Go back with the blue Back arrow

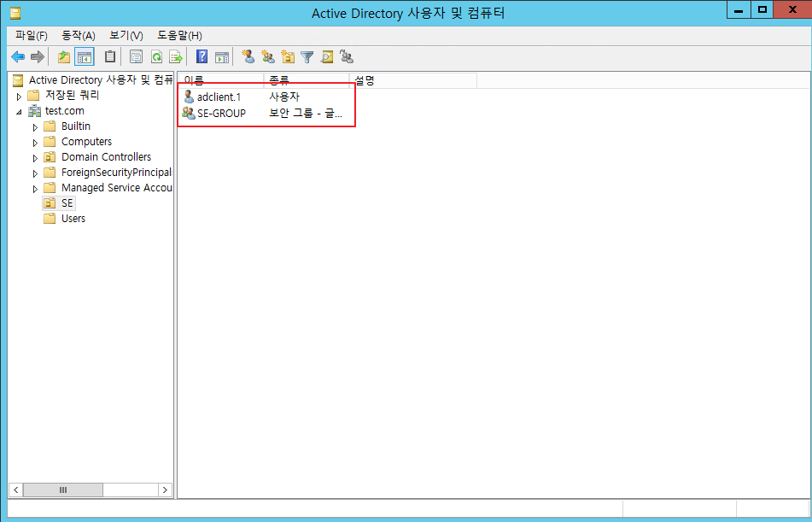click(18, 57)
